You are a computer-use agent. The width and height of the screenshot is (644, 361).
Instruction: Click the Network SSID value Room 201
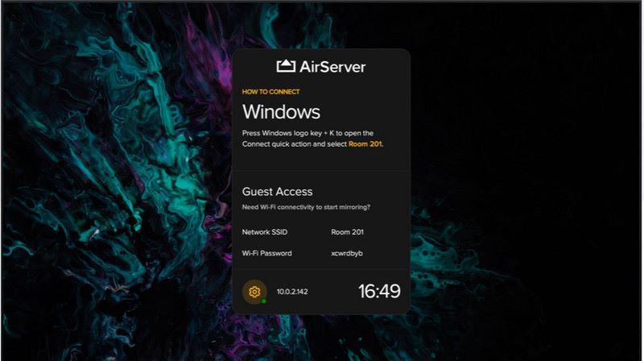coord(347,232)
